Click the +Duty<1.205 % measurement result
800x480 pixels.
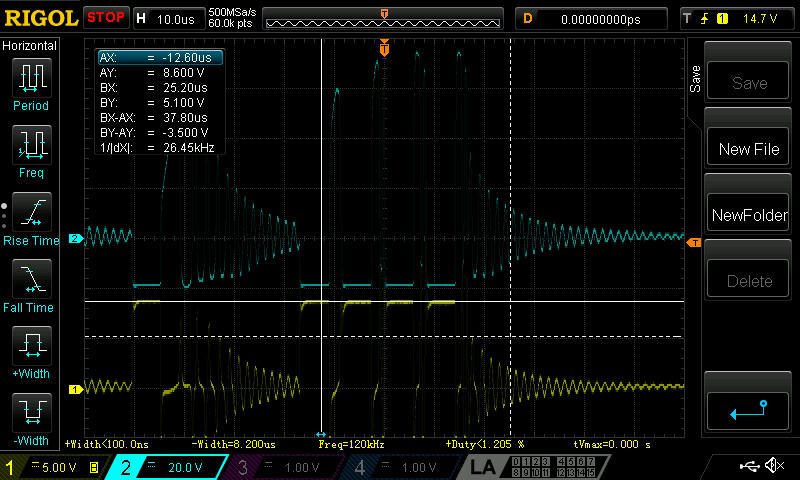485,444
